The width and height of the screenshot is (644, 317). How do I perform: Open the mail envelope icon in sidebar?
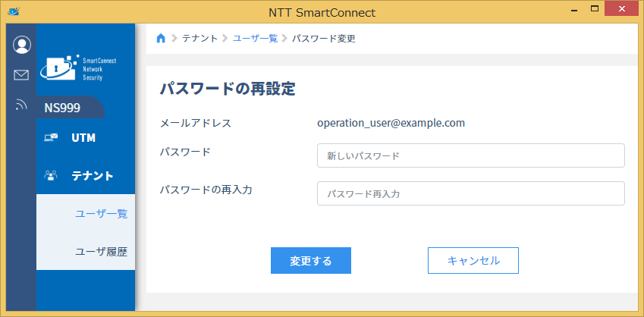coord(21,75)
